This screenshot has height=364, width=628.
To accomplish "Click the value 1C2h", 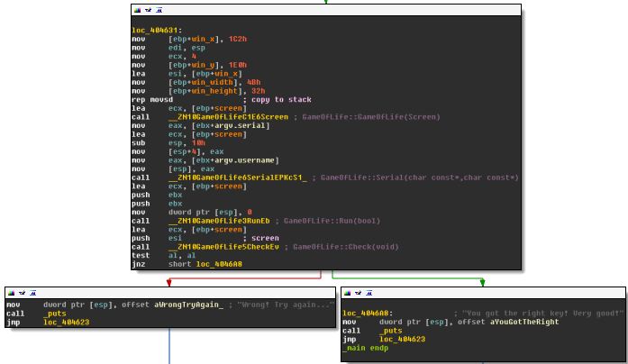I will pos(238,40).
